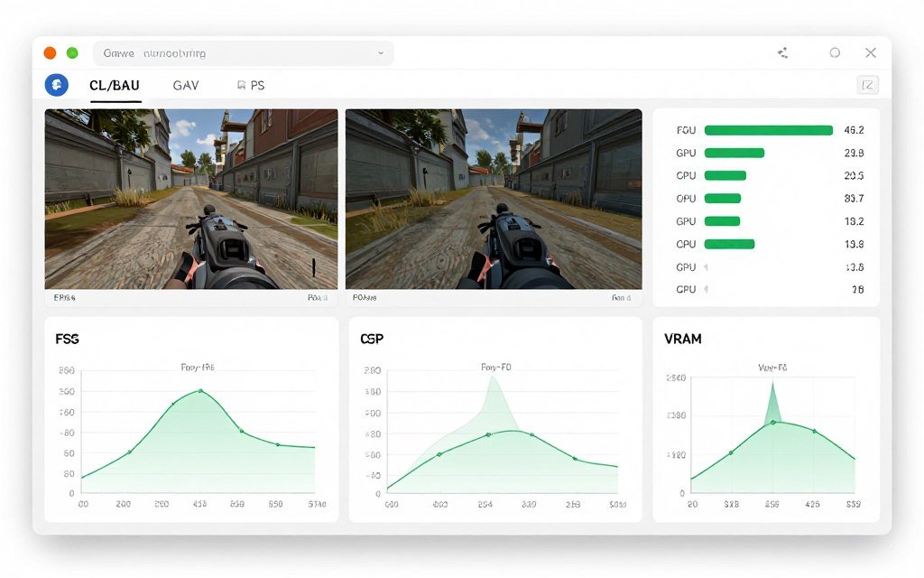
Task: Click the expand icon at the right of the tab bar
Action: tap(867, 84)
